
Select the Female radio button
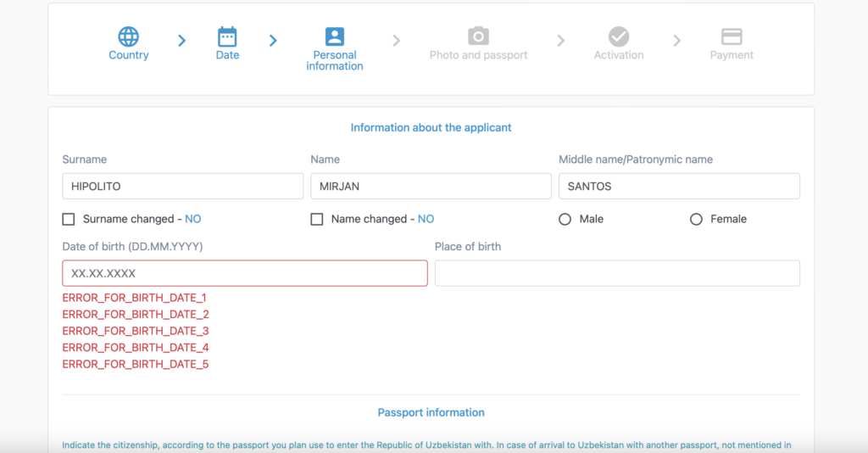696,220
